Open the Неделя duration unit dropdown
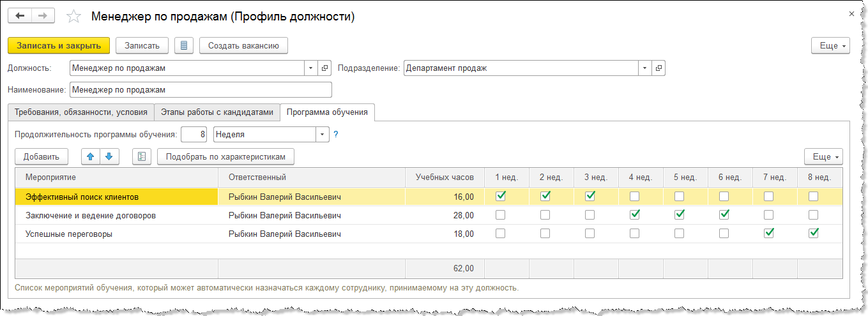 coord(322,135)
